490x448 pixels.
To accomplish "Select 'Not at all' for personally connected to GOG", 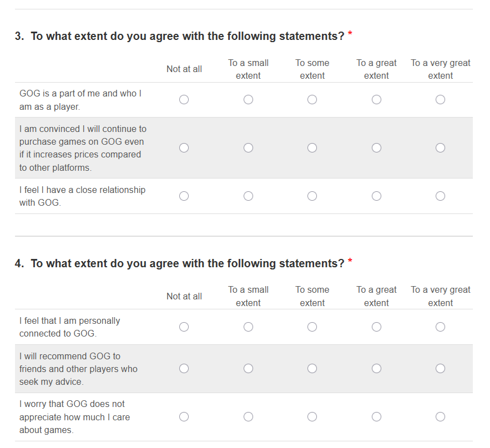I will (x=184, y=327).
